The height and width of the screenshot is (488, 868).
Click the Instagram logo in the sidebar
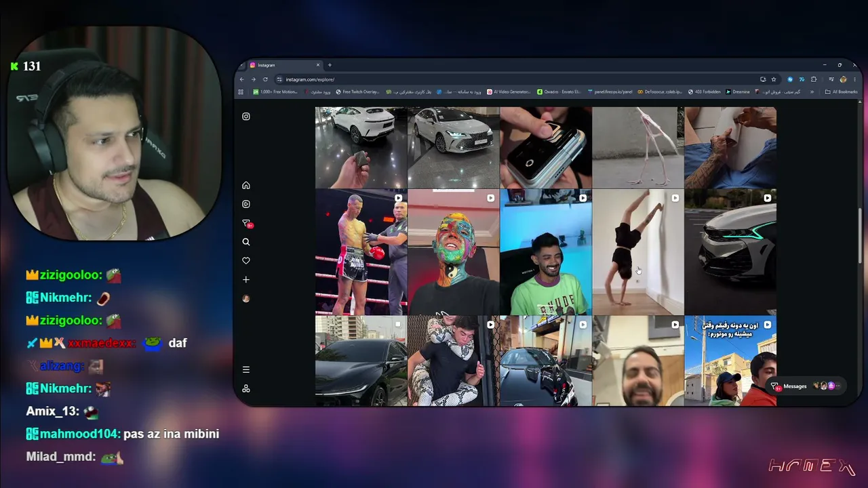[246, 117]
